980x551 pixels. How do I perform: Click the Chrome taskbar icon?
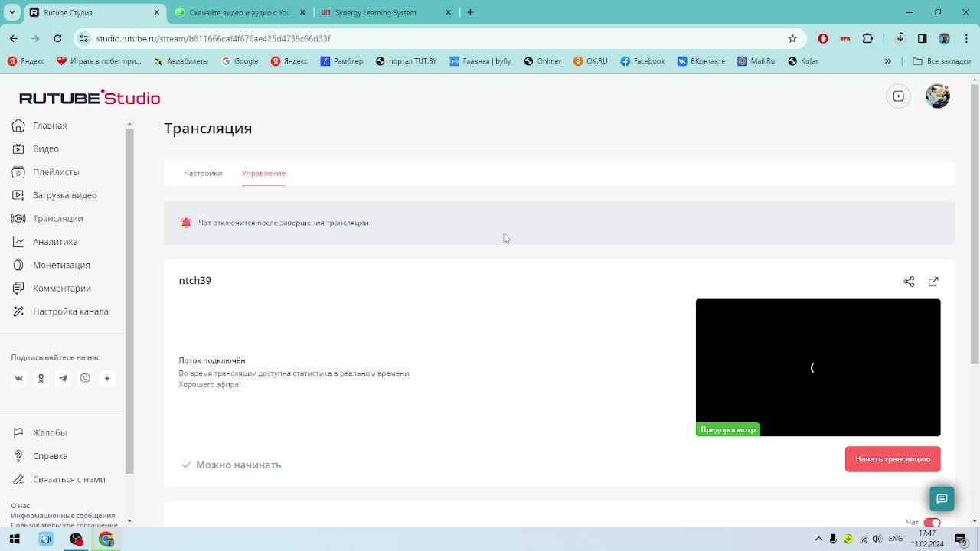106,540
